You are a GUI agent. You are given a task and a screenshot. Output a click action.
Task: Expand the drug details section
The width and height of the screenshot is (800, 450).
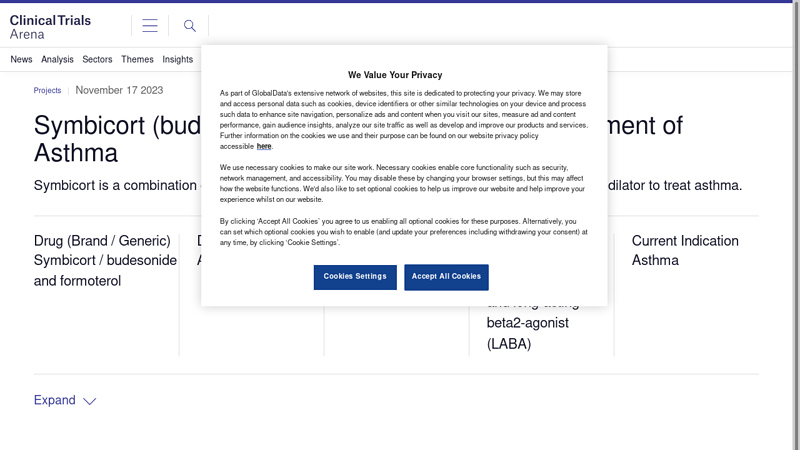coord(65,400)
